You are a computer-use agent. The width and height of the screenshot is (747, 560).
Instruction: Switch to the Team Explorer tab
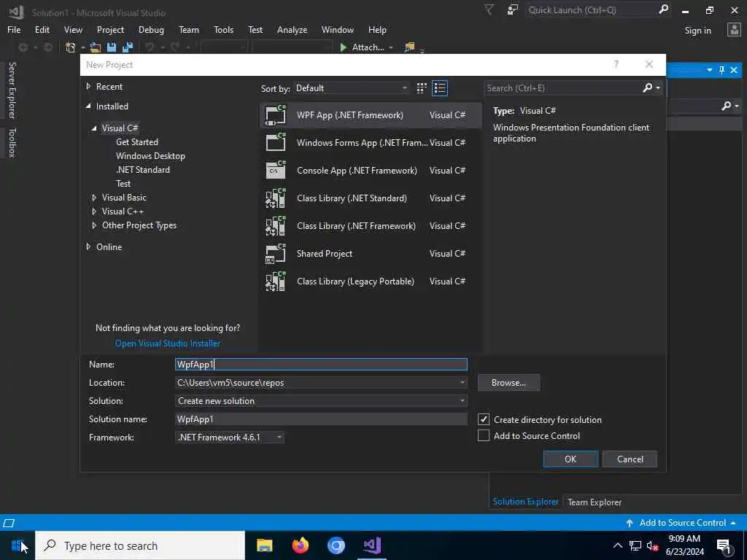click(x=595, y=502)
